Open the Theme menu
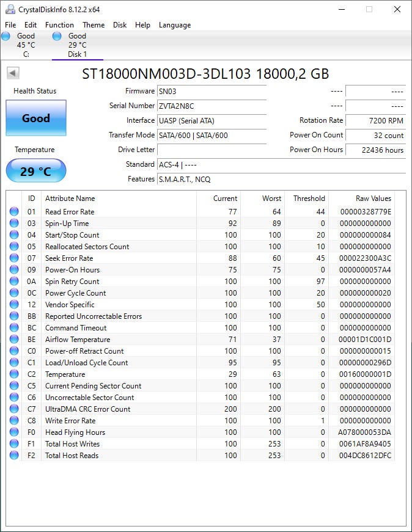The height and width of the screenshot is (532, 412). tap(94, 25)
